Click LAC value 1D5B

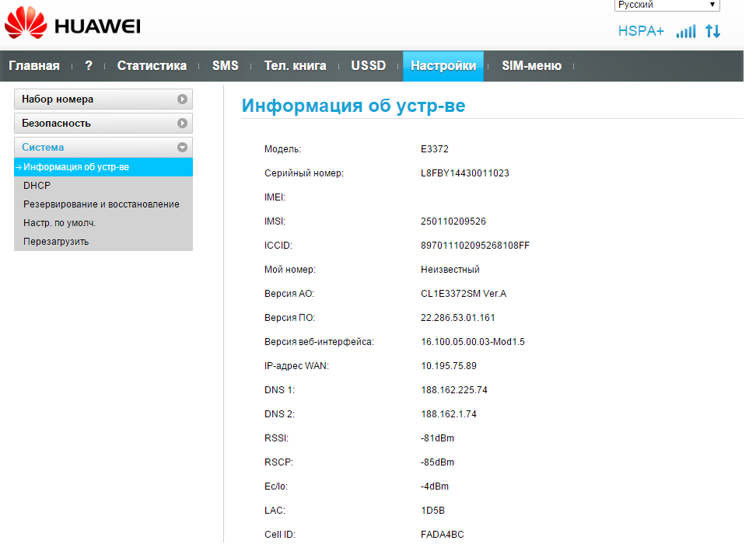(x=432, y=511)
